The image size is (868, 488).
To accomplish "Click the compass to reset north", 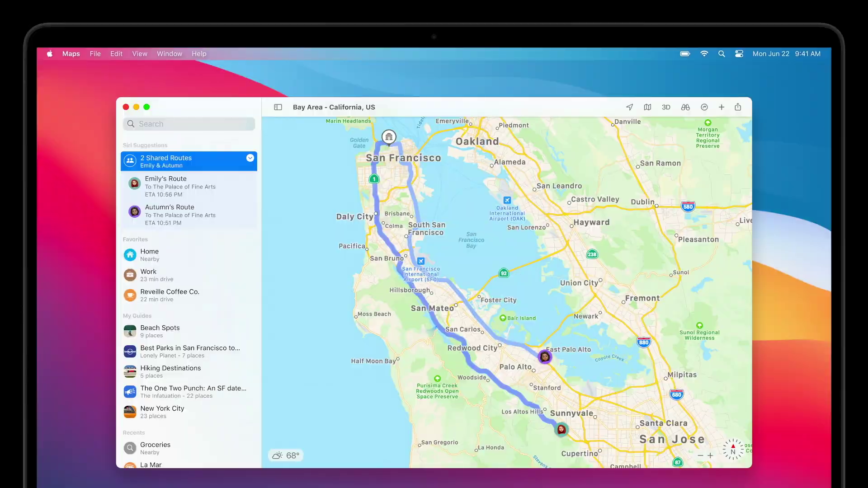I will coord(733,450).
